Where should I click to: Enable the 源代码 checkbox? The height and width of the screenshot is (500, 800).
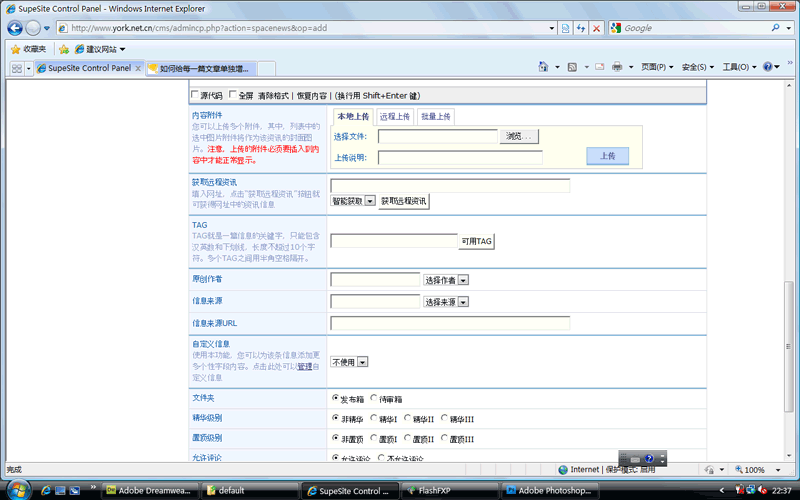coord(195,95)
